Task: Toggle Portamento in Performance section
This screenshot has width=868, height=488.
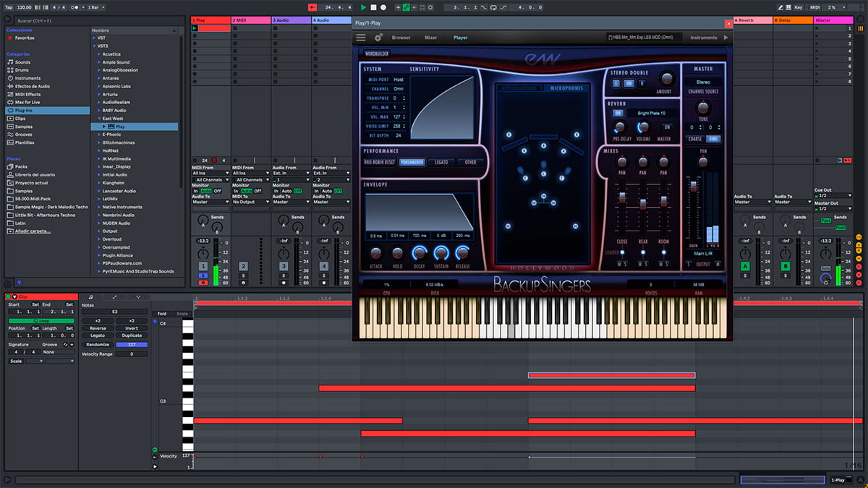Action: (x=411, y=162)
